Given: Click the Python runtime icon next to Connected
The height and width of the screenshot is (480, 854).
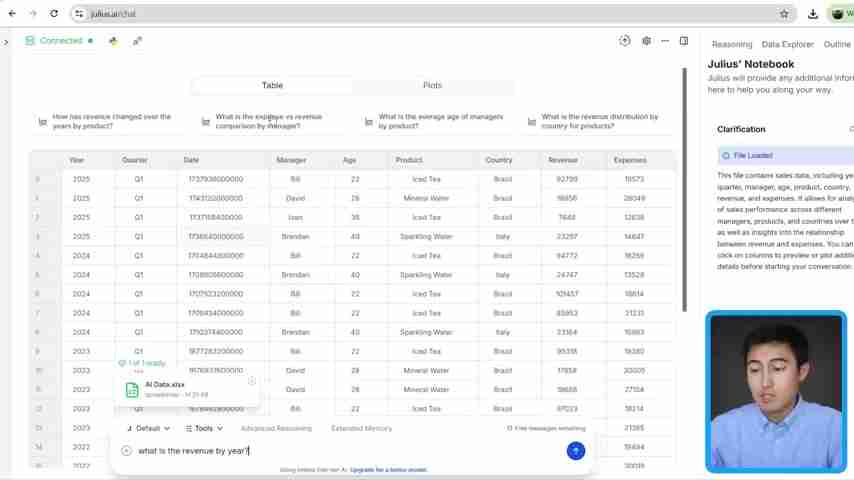Looking at the screenshot, I should point(113,41).
